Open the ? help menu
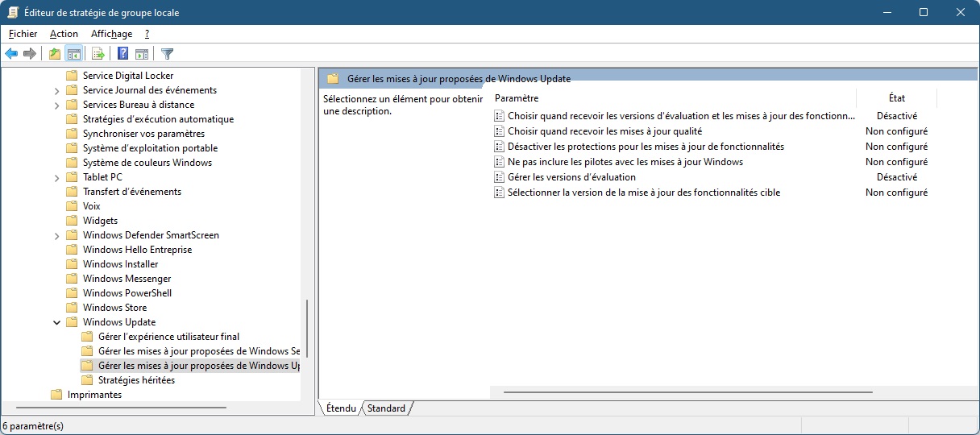The height and width of the screenshot is (435, 980). coord(147,34)
